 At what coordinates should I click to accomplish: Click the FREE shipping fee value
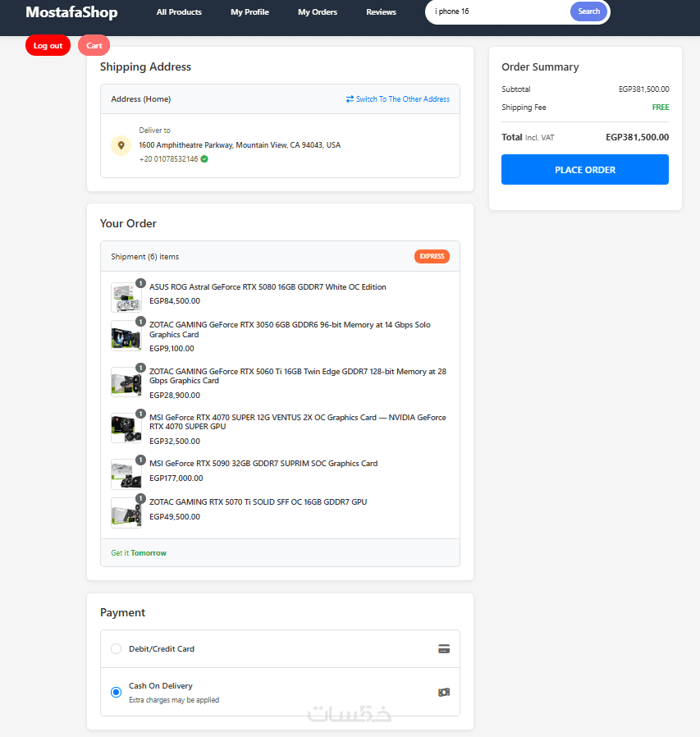click(661, 108)
